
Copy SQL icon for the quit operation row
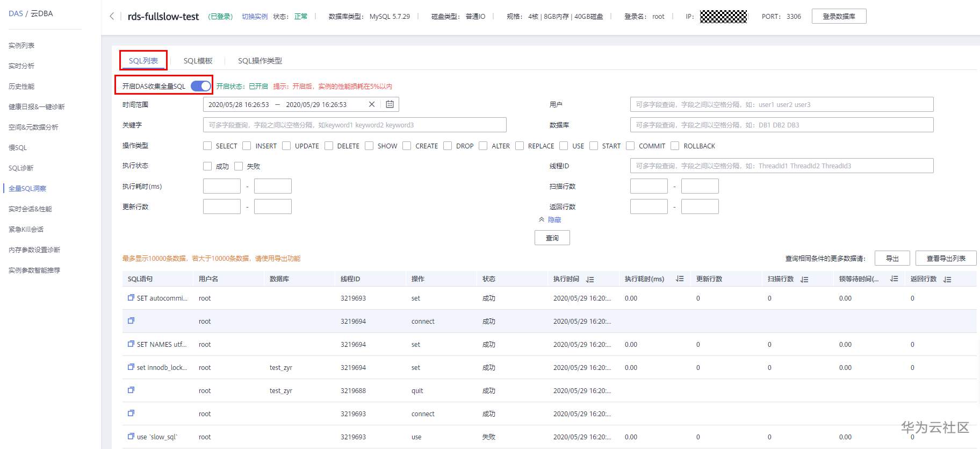[131, 390]
